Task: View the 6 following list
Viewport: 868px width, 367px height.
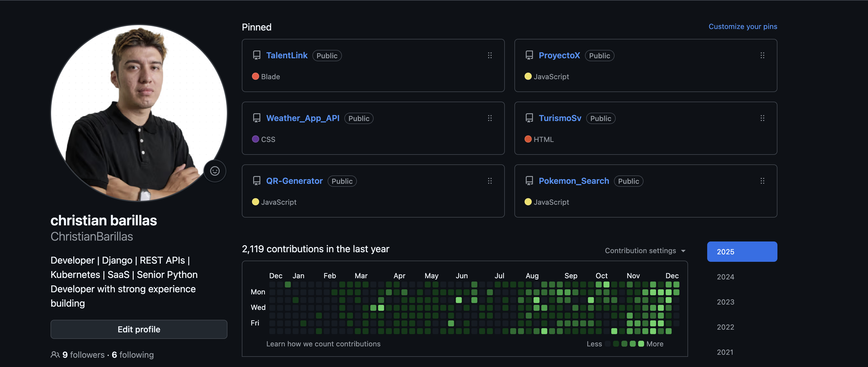Action: point(133,354)
